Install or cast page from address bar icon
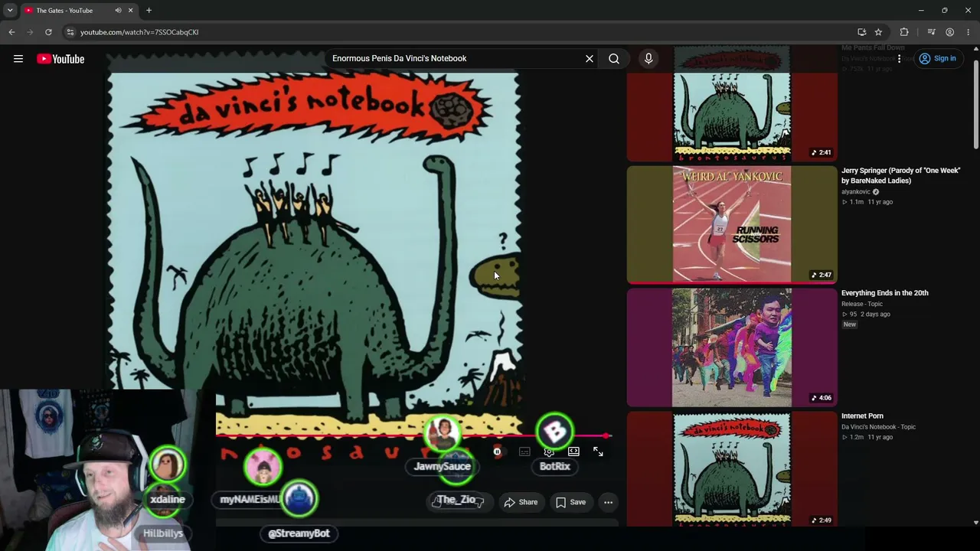The height and width of the screenshot is (551, 980). click(861, 32)
